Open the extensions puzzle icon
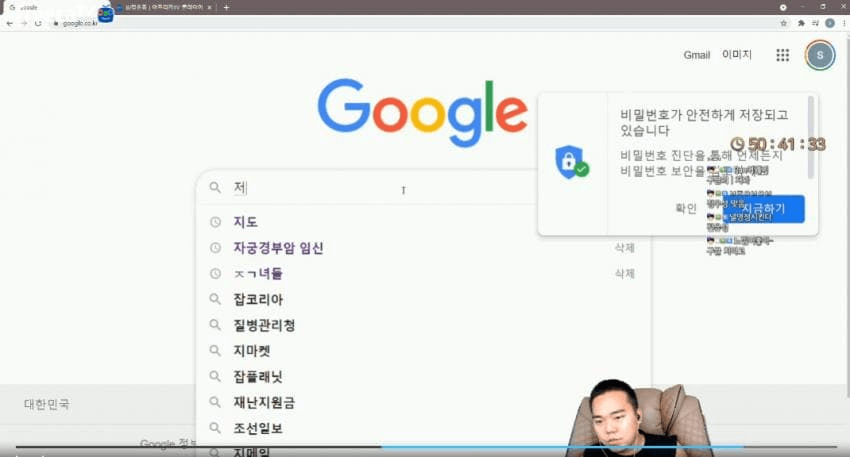Viewport: 850px width, 457px height. 801,23
